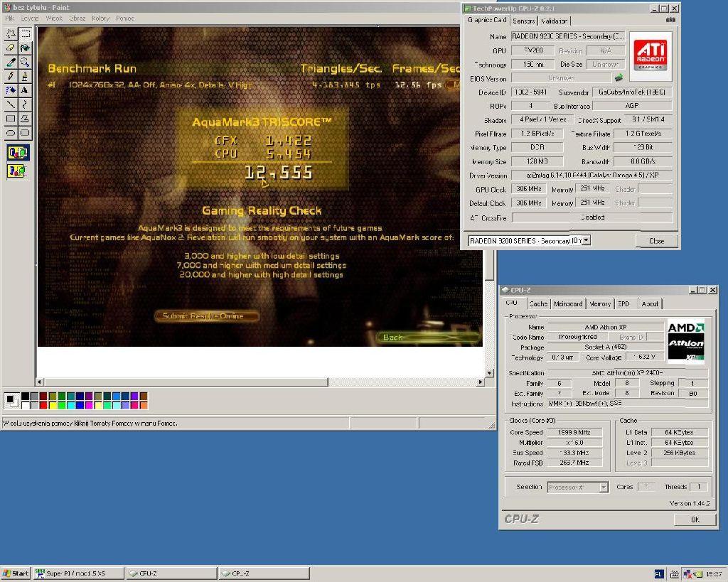Click the Driver Version field in GPU-Z
This screenshot has width=728, height=582.
coord(592,175)
